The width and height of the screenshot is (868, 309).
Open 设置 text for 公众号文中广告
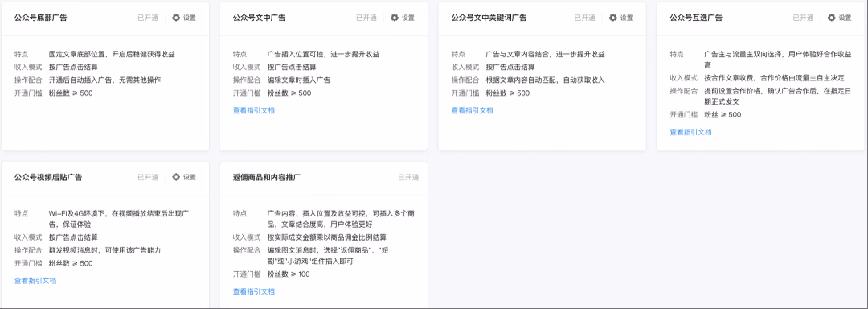tap(408, 18)
